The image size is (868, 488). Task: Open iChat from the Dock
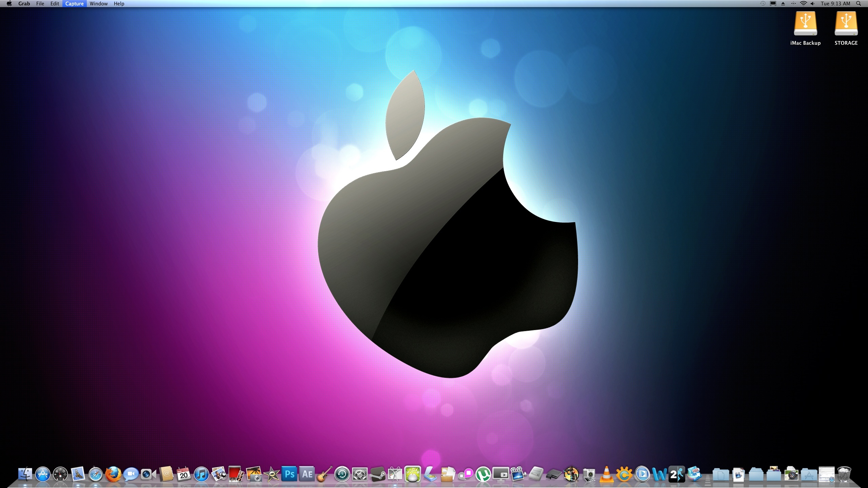point(131,474)
